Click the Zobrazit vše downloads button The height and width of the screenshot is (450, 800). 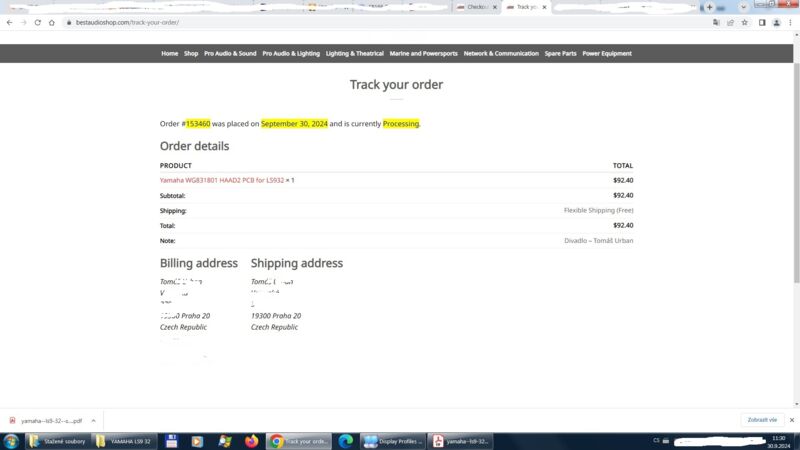click(x=762, y=420)
